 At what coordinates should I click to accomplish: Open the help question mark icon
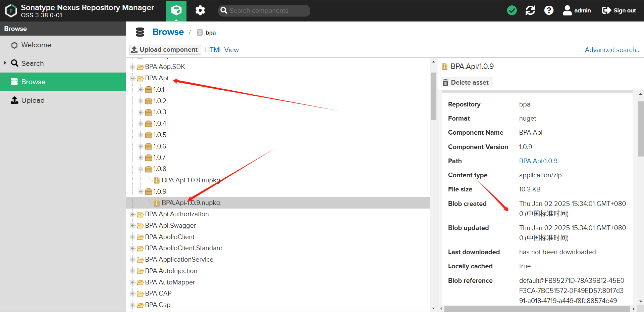(549, 10)
